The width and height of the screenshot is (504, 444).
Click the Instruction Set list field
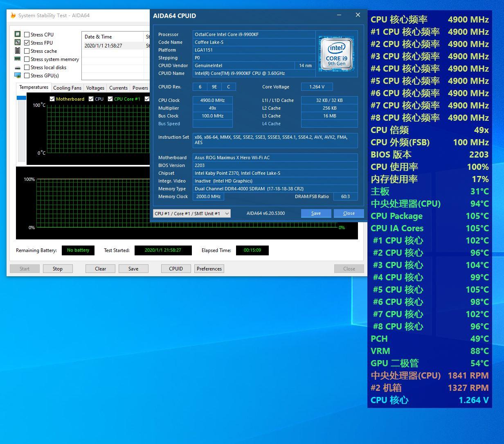pos(275,140)
